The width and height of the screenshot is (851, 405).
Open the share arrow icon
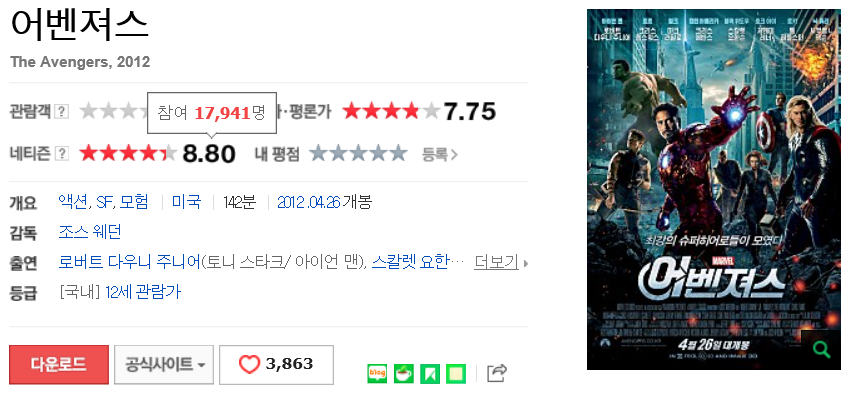(x=497, y=373)
